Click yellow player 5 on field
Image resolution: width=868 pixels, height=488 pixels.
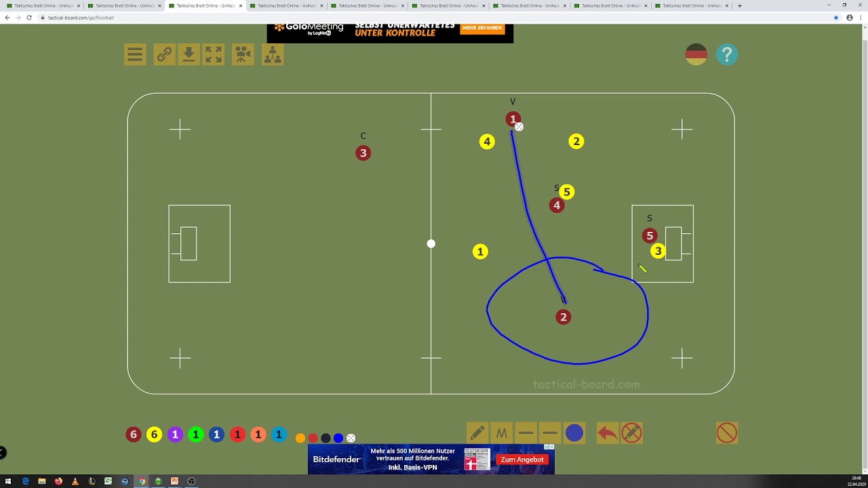coord(567,192)
